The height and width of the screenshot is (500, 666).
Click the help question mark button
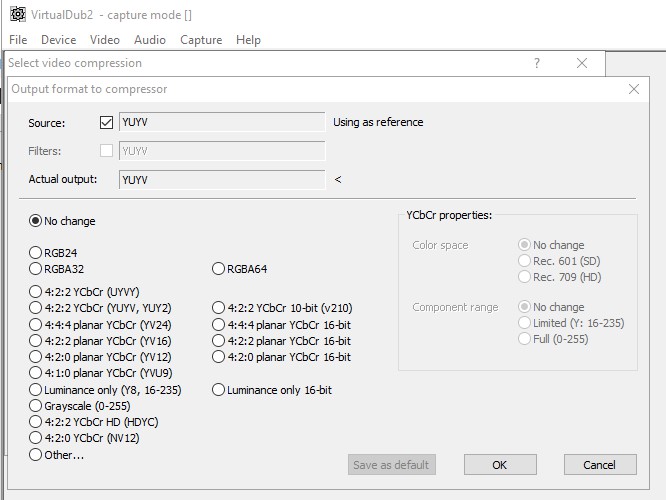click(x=537, y=63)
